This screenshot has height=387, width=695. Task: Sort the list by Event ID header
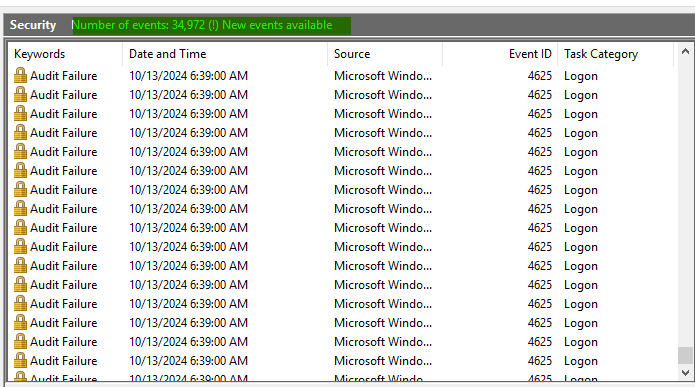pos(500,54)
